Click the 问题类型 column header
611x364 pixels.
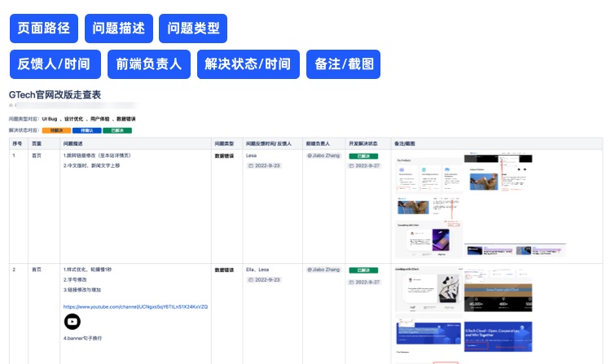pyautogui.click(x=224, y=143)
